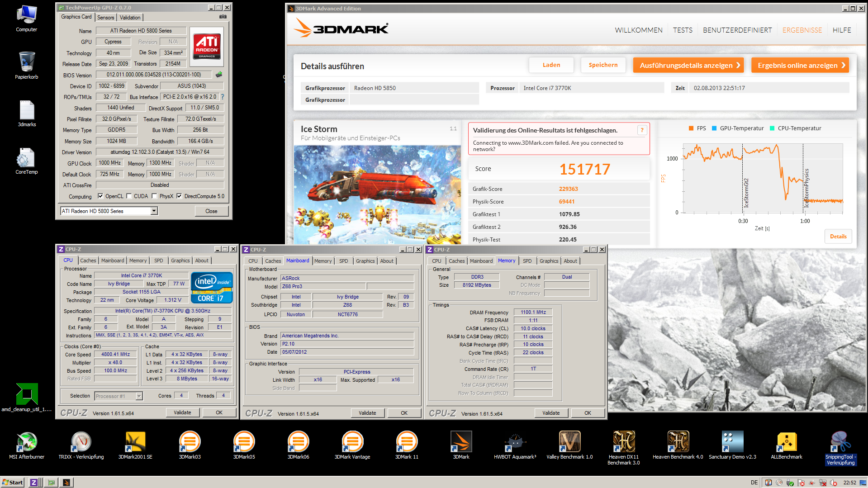The height and width of the screenshot is (488, 868).
Task: Launch the 3DMark 11 shortcut
Action: (x=407, y=445)
